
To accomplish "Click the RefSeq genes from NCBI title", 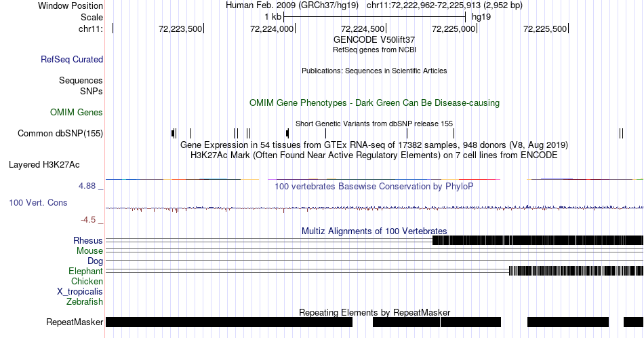I will coord(374,50).
